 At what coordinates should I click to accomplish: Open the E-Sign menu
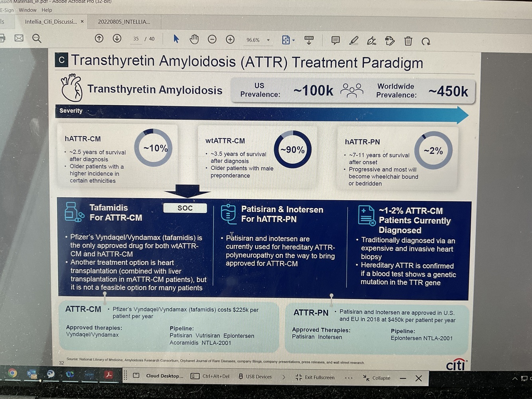point(7,10)
